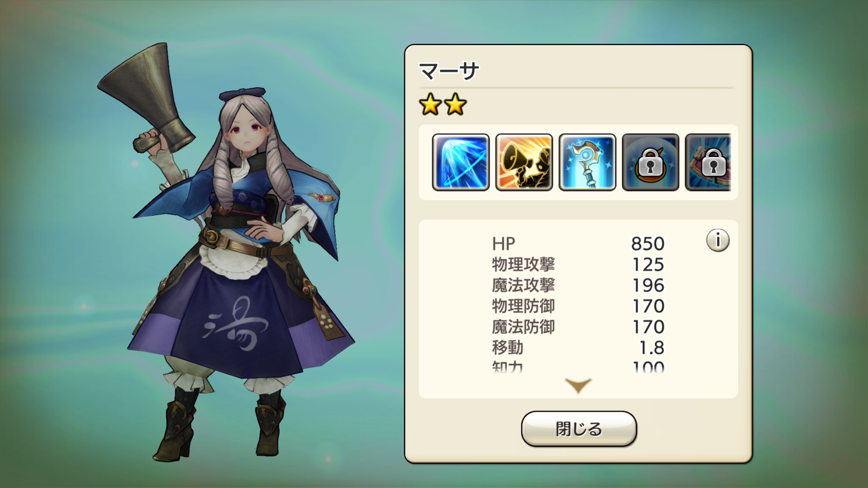Viewport: 868px width, 488px height.
Task: Click the 閉じる close button
Action: (x=579, y=429)
